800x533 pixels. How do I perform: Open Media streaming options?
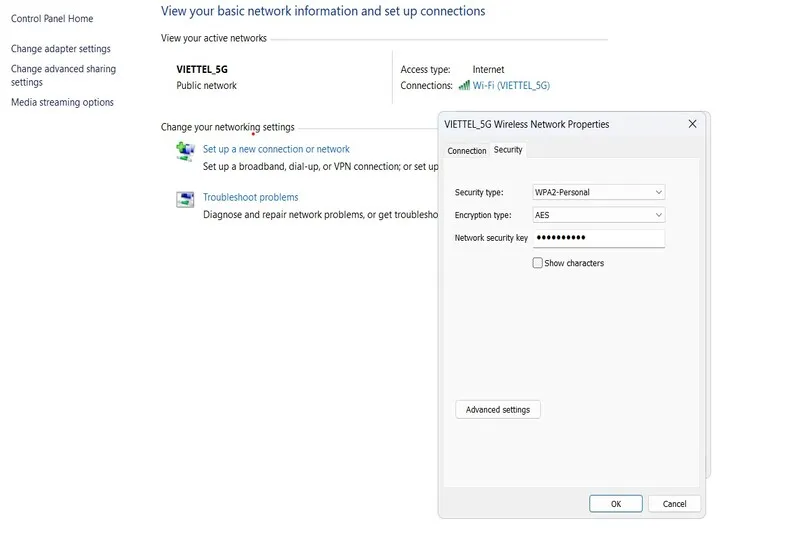click(62, 103)
